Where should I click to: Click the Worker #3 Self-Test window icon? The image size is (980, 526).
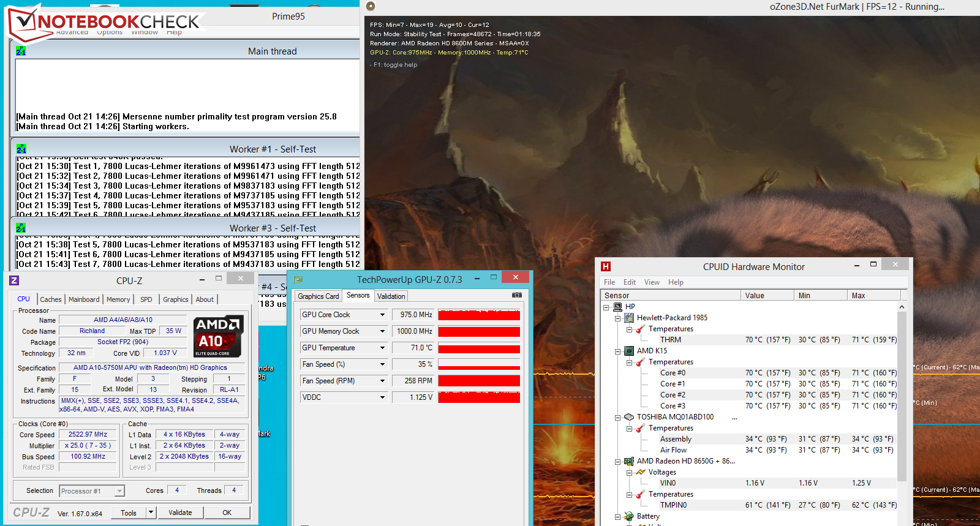[x=21, y=228]
